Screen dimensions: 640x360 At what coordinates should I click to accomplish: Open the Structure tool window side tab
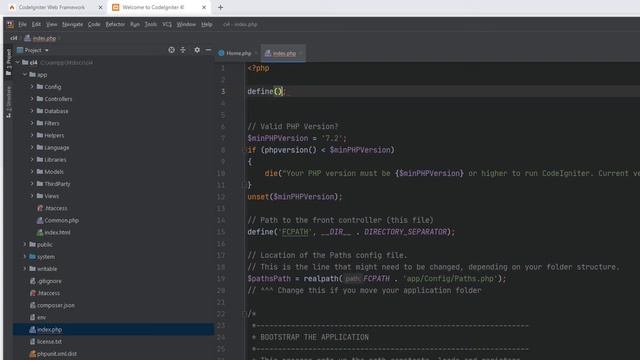(9, 102)
